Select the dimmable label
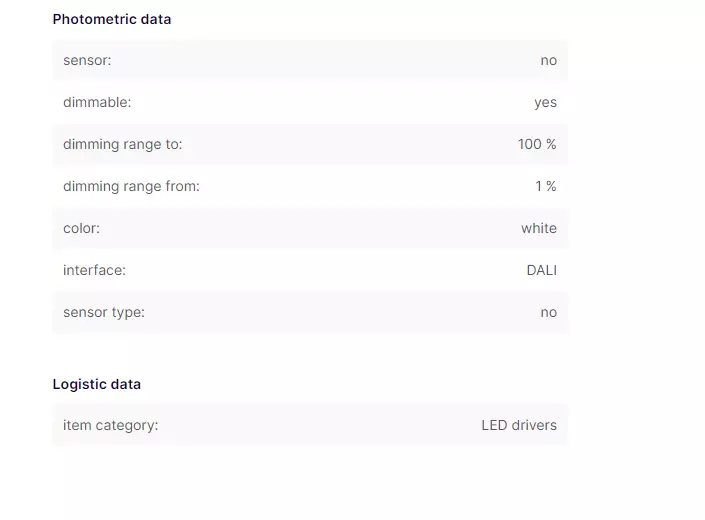The width and height of the screenshot is (705, 520). pyautogui.click(x=97, y=102)
